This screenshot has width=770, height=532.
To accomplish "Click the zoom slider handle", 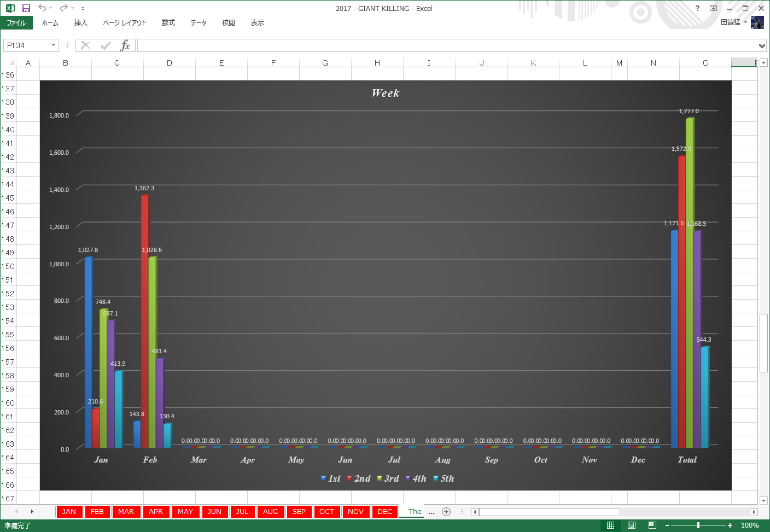I will 698,525.
